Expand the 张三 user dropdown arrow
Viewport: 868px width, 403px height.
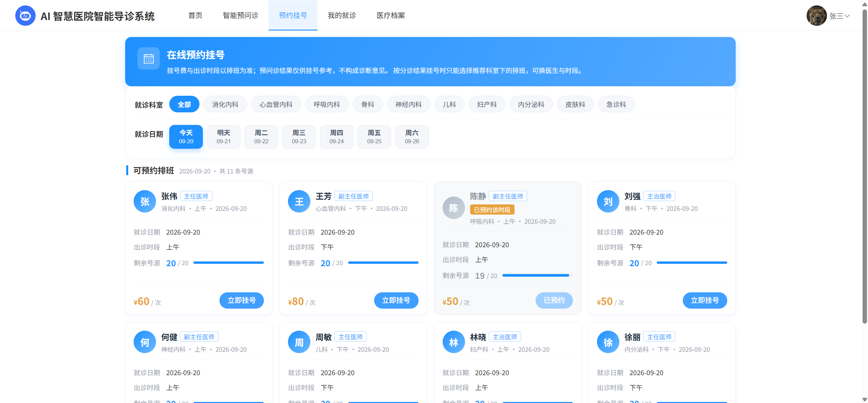click(x=847, y=16)
